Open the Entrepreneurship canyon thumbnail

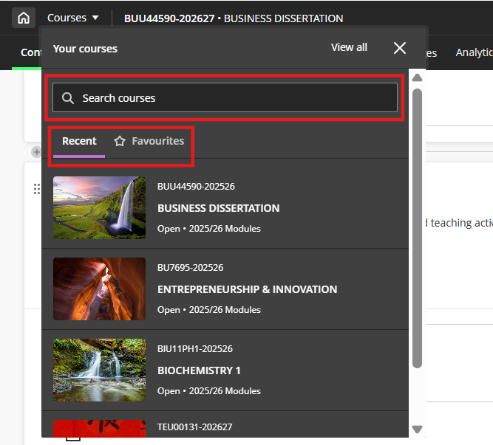(99, 289)
